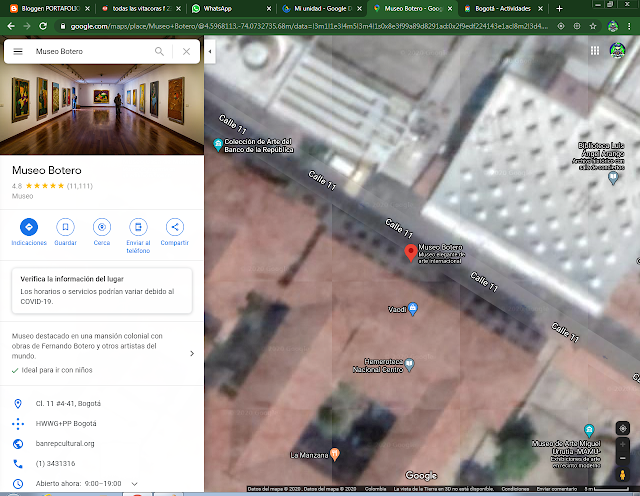Select Museo de Arte Miguel Urrutia marker
Screen dimensions: 640x496
589,431
